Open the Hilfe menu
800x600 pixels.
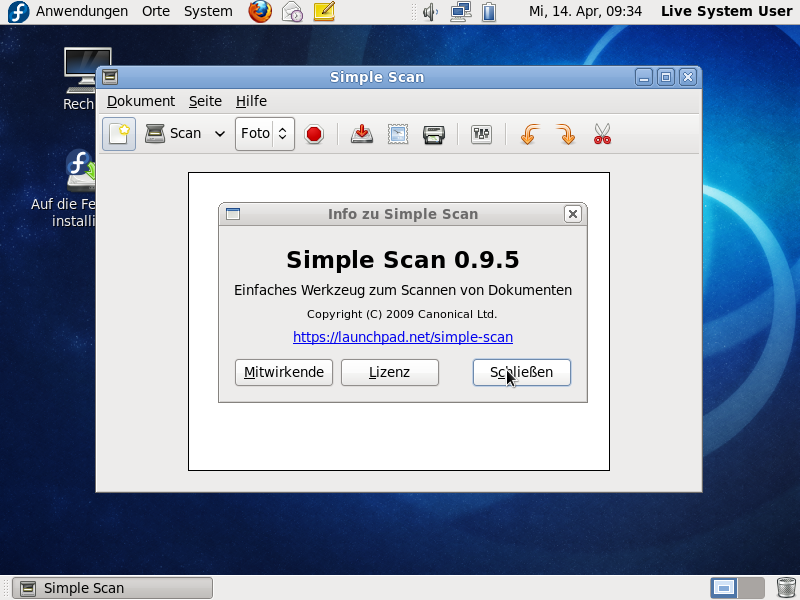[251, 101]
